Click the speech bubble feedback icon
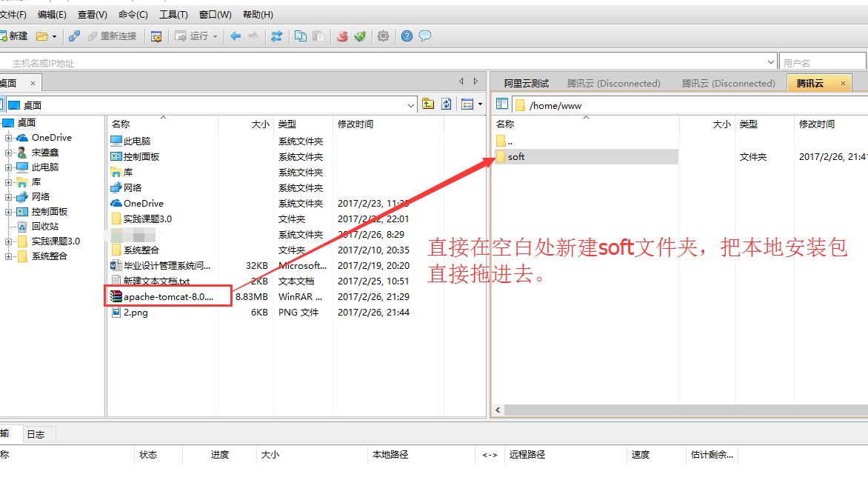The width and height of the screenshot is (868, 500). tap(425, 36)
